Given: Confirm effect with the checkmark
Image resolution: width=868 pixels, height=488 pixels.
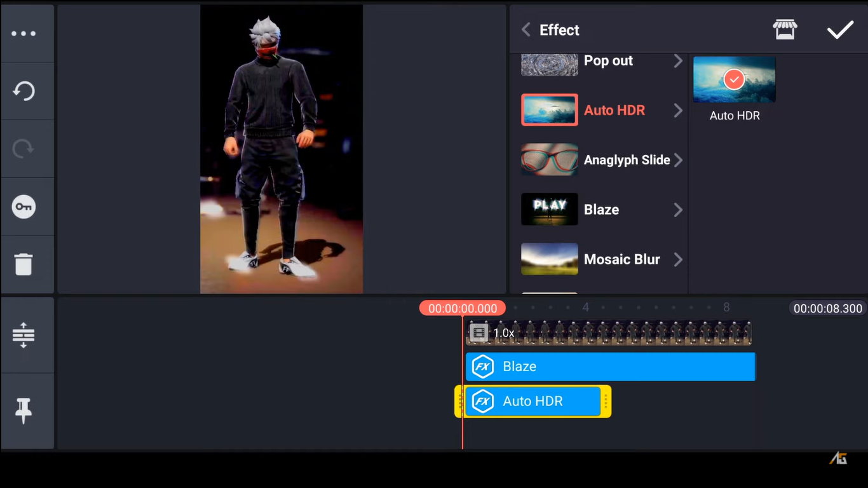Looking at the screenshot, I should (x=840, y=30).
